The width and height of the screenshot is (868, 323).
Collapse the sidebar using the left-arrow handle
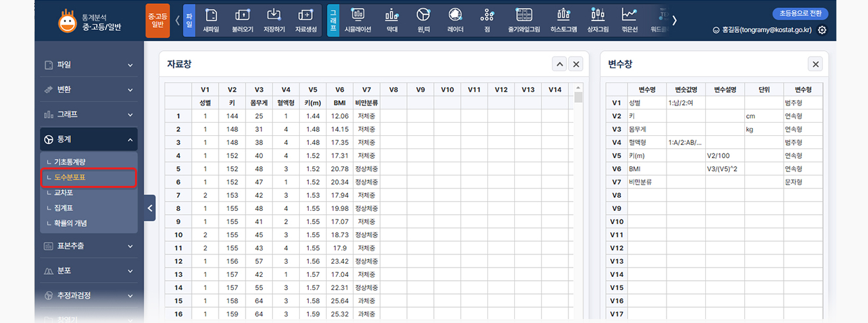[149, 208]
